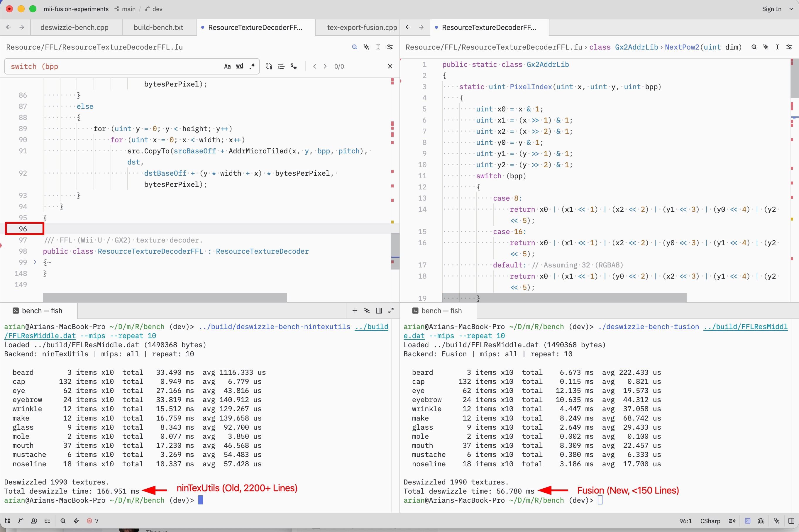Image resolution: width=799 pixels, height=532 pixels.
Task: Open the collaboration panel icon
Action: point(34,521)
